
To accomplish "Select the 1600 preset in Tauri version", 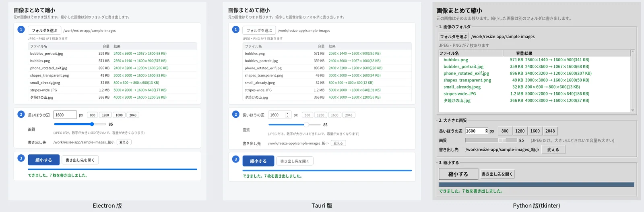I will point(335,115).
